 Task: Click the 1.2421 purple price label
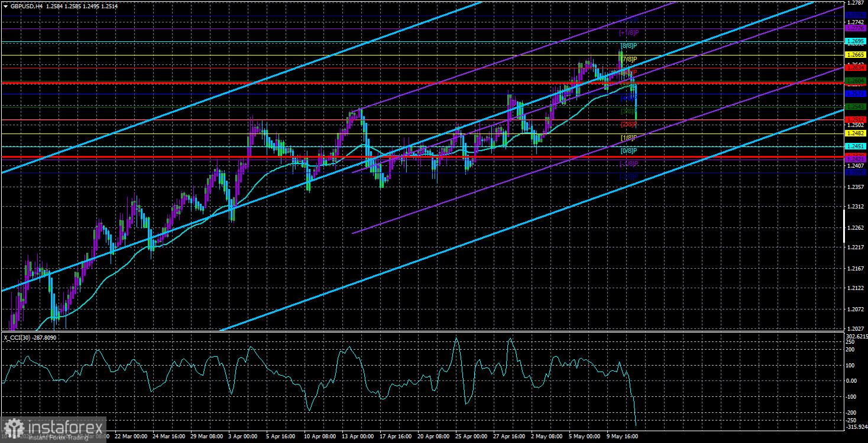856,159
